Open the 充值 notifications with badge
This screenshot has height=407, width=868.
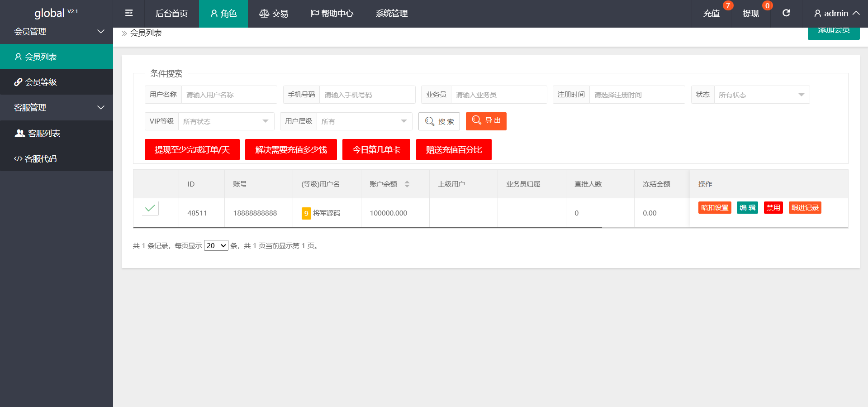coord(711,13)
